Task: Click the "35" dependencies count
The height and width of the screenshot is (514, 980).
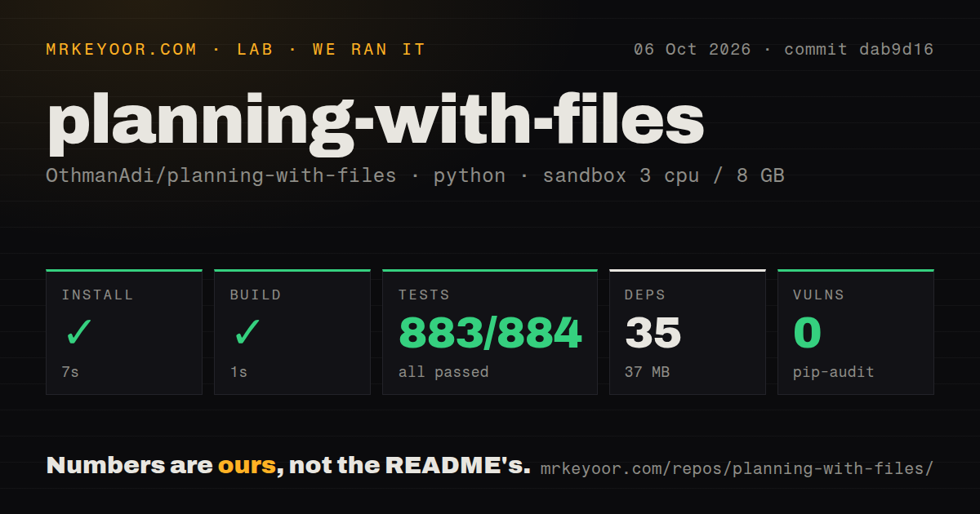Action: [653, 333]
